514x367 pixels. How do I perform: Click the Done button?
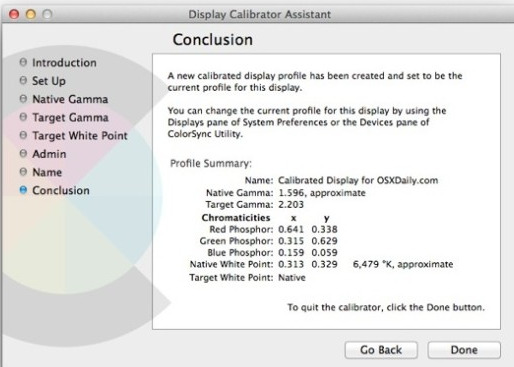[464, 350]
